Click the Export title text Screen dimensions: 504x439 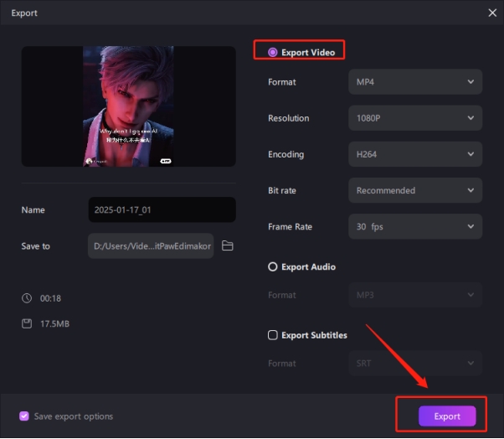(24, 13)
